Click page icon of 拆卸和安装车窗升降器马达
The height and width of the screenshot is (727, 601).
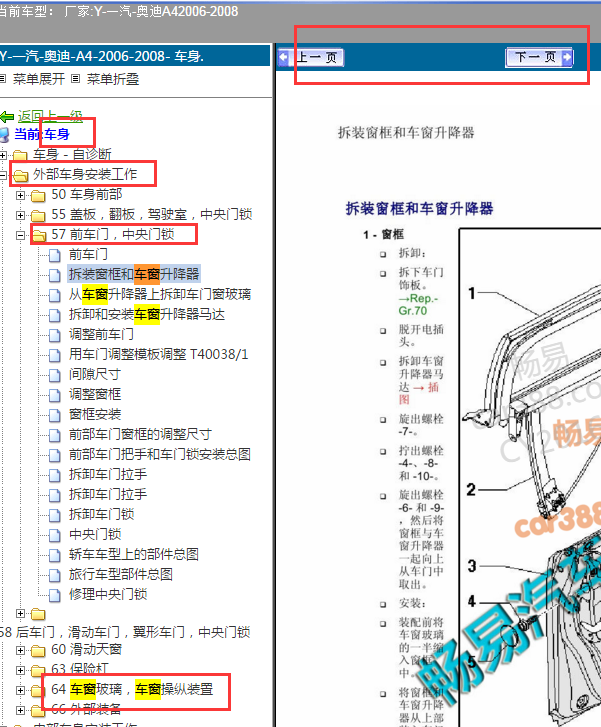coord(55,315)
